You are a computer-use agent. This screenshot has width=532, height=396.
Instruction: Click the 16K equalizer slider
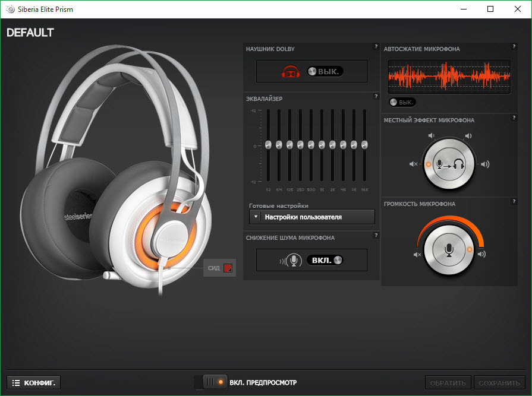[x=364, y=145]
